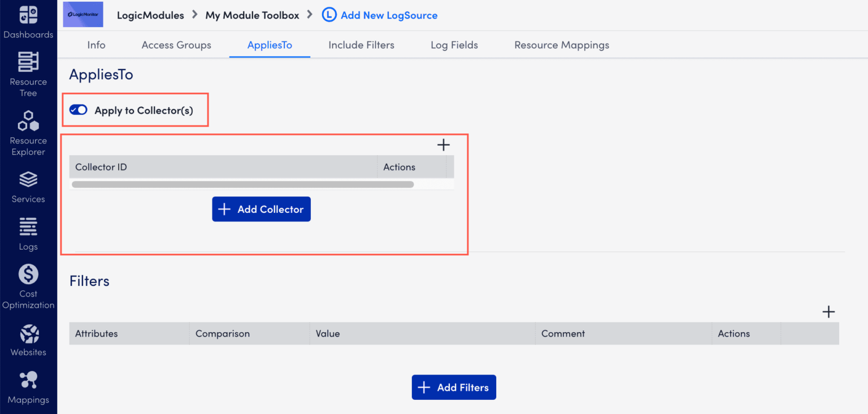Image resolution: width=868 pixels, height=414 pixels.
Task: Switch to the Include Filters tab
Action: click(361, 45)
